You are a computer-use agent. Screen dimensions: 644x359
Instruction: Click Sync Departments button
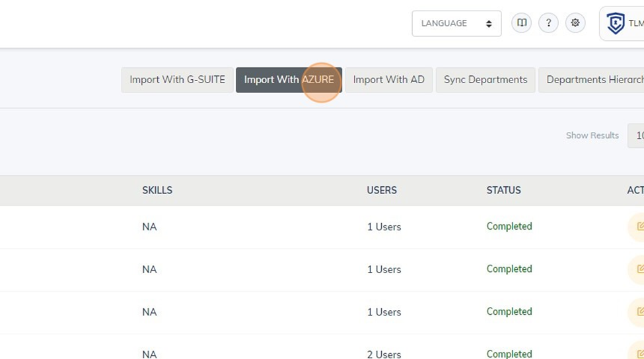[485, 80]
